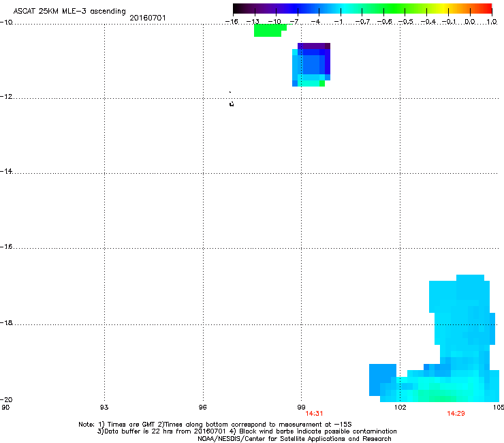
Task: Click the red time stamp 14:29
Action: click(456, 414)
